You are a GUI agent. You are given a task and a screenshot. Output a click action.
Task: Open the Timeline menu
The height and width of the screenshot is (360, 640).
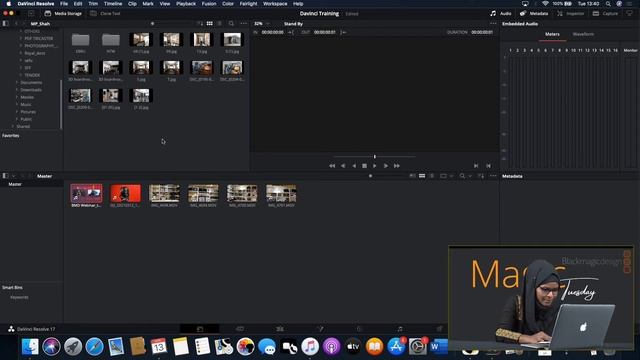113,4
